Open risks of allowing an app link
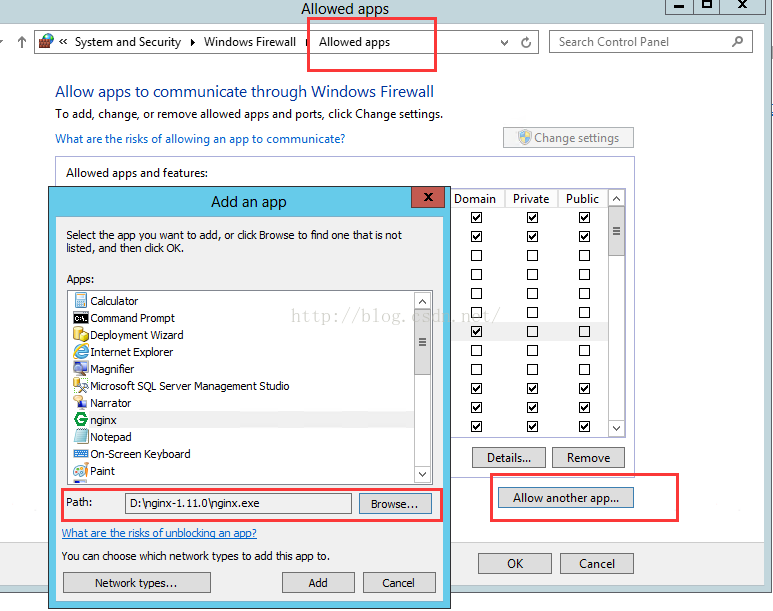Viewport: 773px width, 611px height. pyautogui.click(x=200, y=139)
